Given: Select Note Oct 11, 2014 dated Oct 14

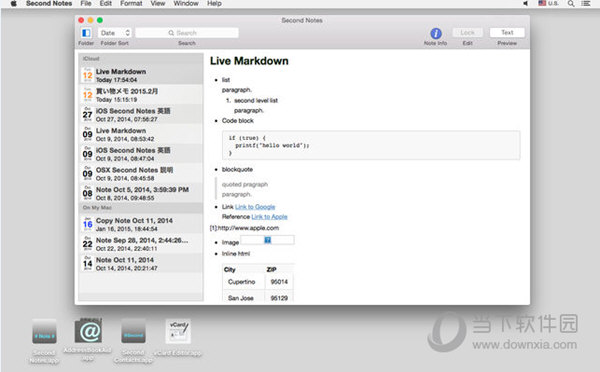Looking at the screenshot, I should pyautogui.click(x=141, y=264).
